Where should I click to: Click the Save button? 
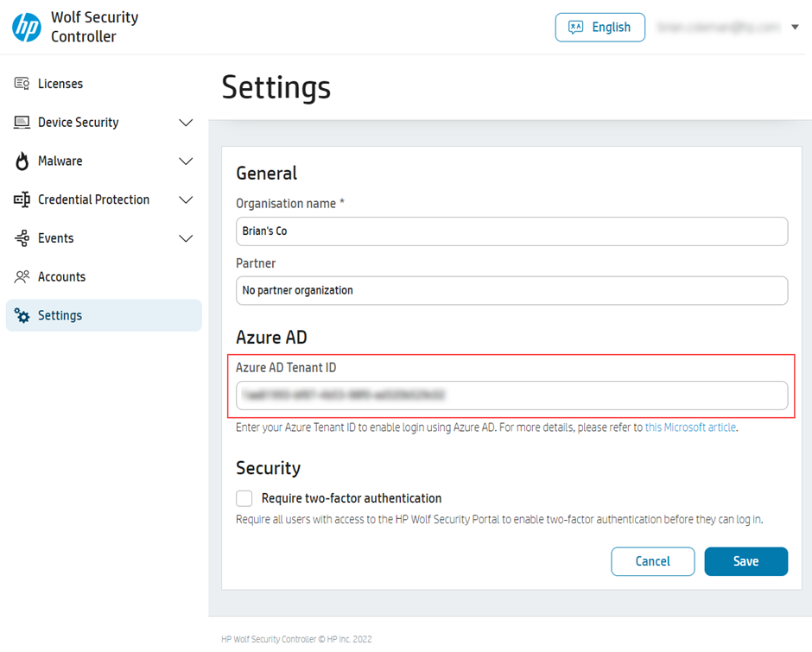(745, 561)
